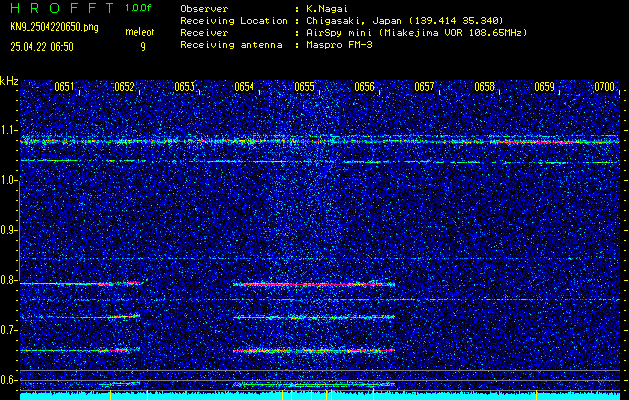The height and width of the screenshot is (400, 629).
Task: Select the observer name K.Nagai
Action: tap(327, 8)
